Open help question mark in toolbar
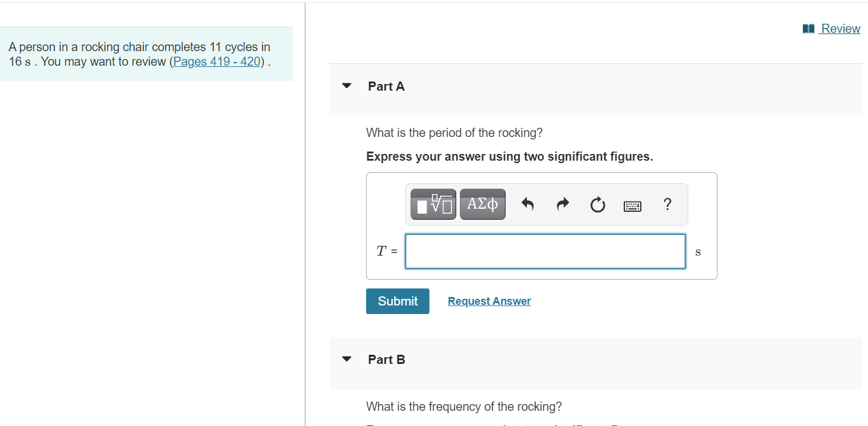This screenshot has height=426, width=868. pos(668,204)
